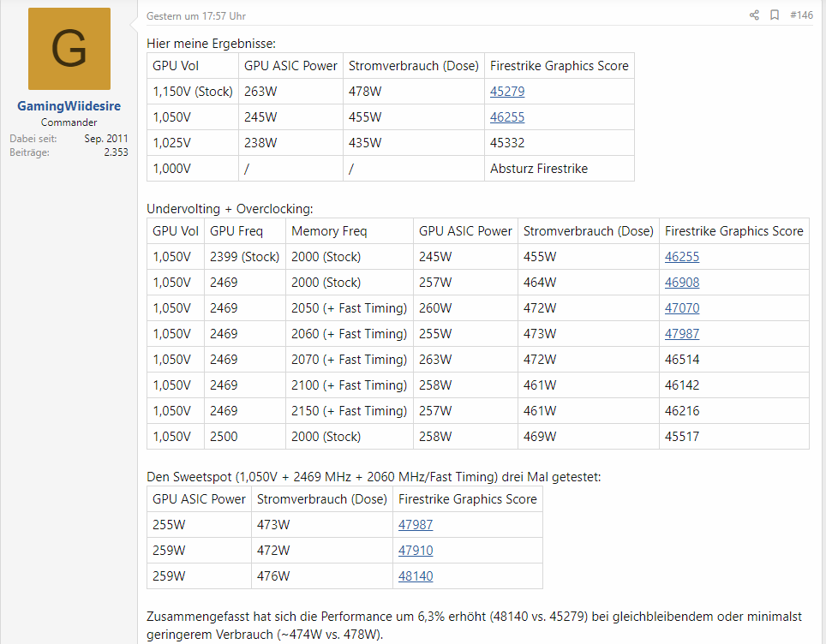Click the score 45332 cell
The image size is (826, 644).
click(x=560, y=143)
